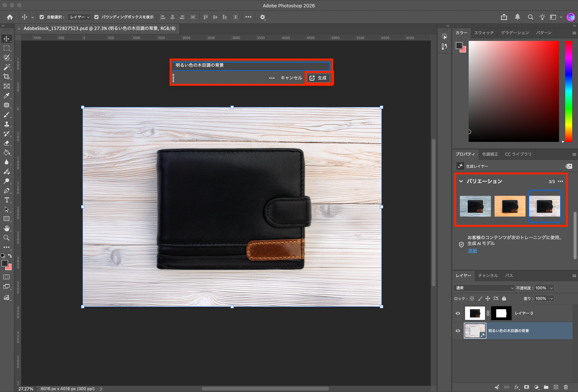Select the Magic Wand tool
The width and height of the screenshot is (578, 392).
pyautogui.click(x=7, y=67)
